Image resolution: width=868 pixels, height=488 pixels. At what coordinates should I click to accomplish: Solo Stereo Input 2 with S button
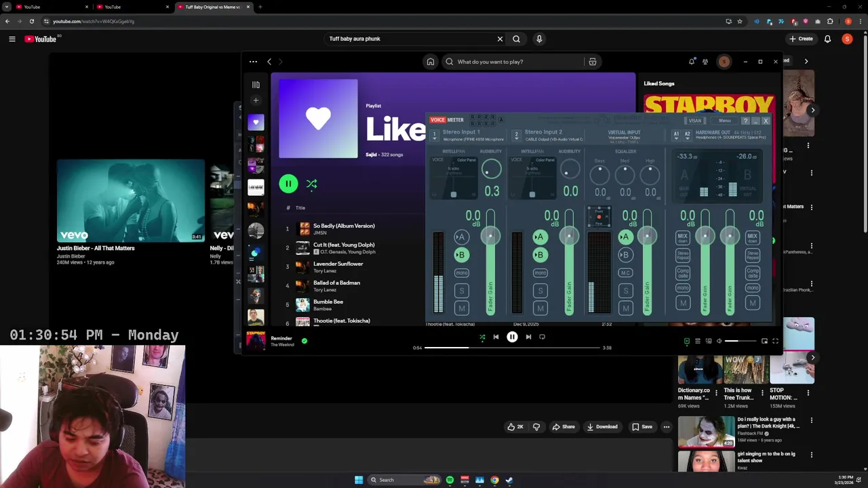click(540, 291)
